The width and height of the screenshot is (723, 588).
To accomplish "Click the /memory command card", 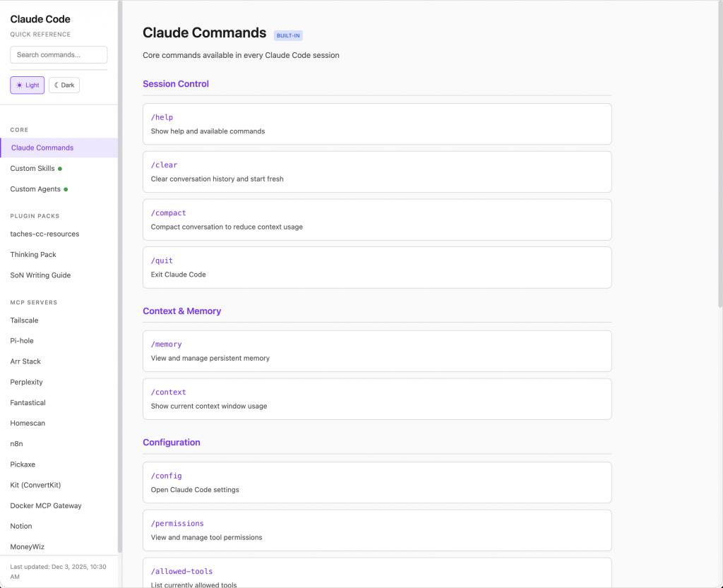I will tap(377, 351).
